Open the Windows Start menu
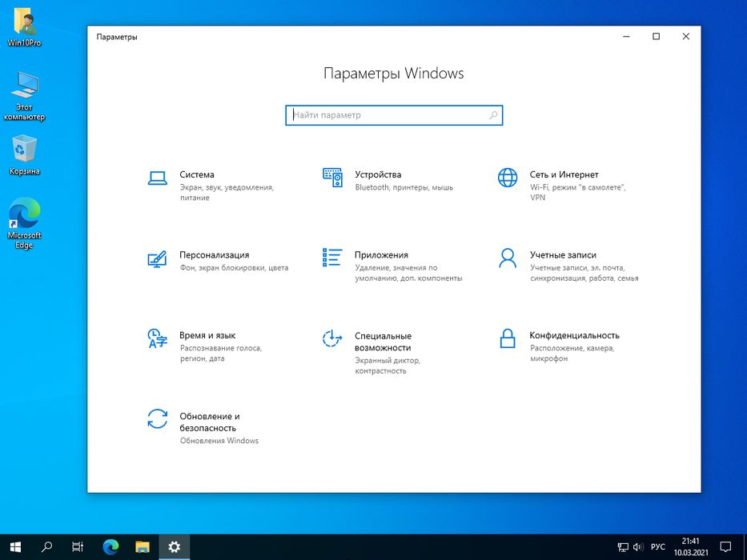747x560 pixels. pyautogui.click(x=16, y=547)
